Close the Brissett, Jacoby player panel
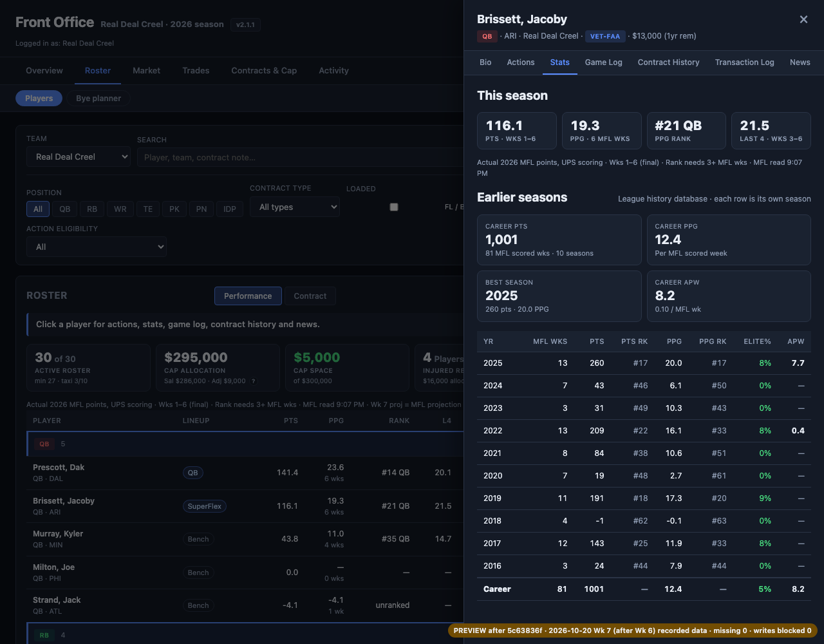The width and height of the screenshot is (824, 644). click(x=803, y=19)
